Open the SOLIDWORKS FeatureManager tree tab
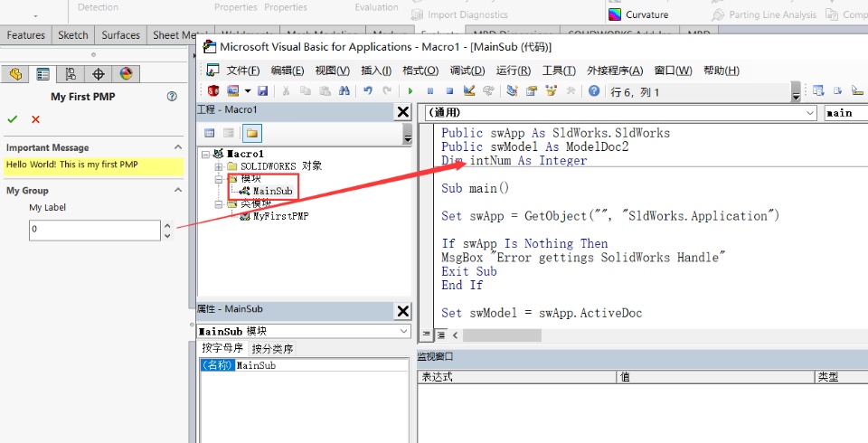This screenshot has height=443, width=868. 15,74
